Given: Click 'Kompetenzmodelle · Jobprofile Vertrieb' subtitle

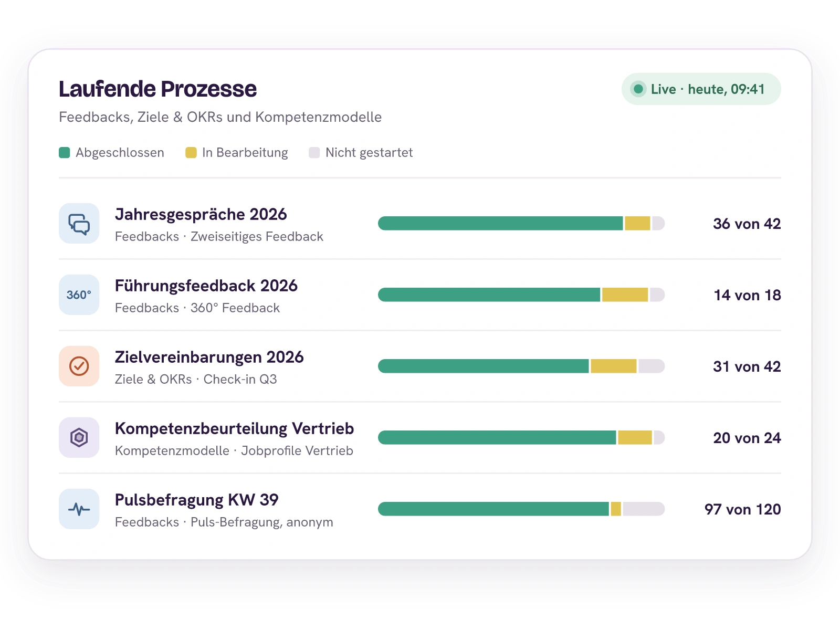Looking at the screenshot, I should [x=234, y=451].
